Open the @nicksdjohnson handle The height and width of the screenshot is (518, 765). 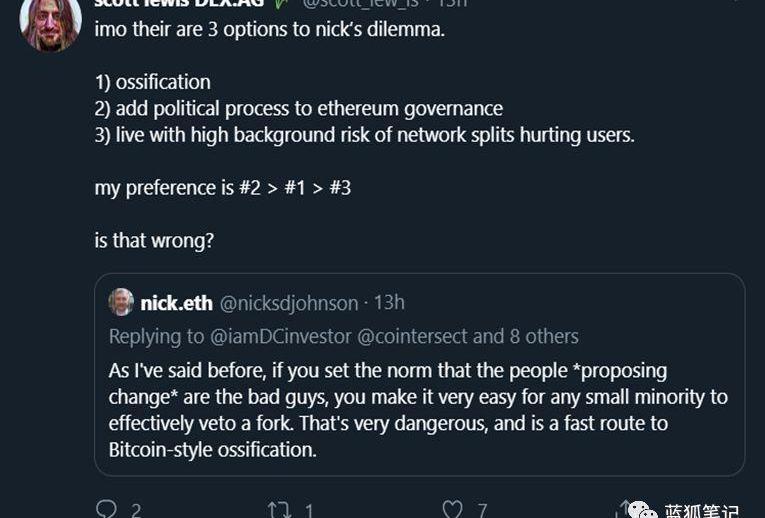point(288,303)
